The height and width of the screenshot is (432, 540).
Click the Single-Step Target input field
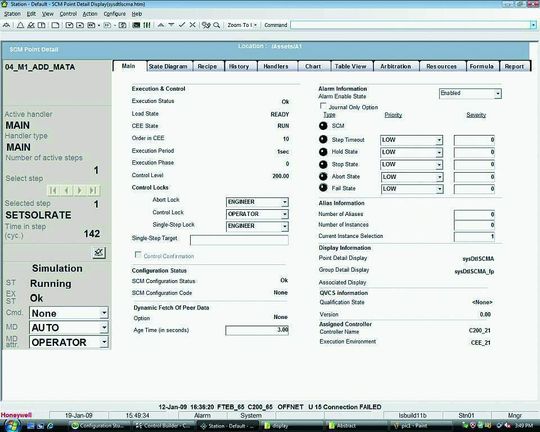click(239, 240)
